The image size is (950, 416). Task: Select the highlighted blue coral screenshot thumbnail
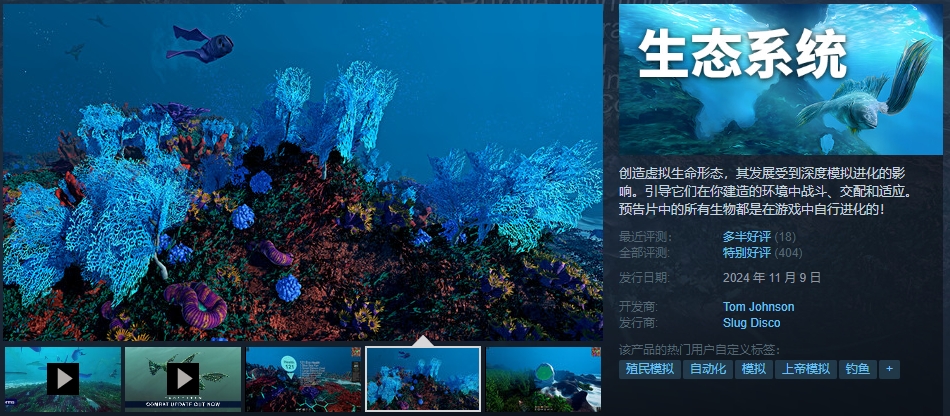423,379
